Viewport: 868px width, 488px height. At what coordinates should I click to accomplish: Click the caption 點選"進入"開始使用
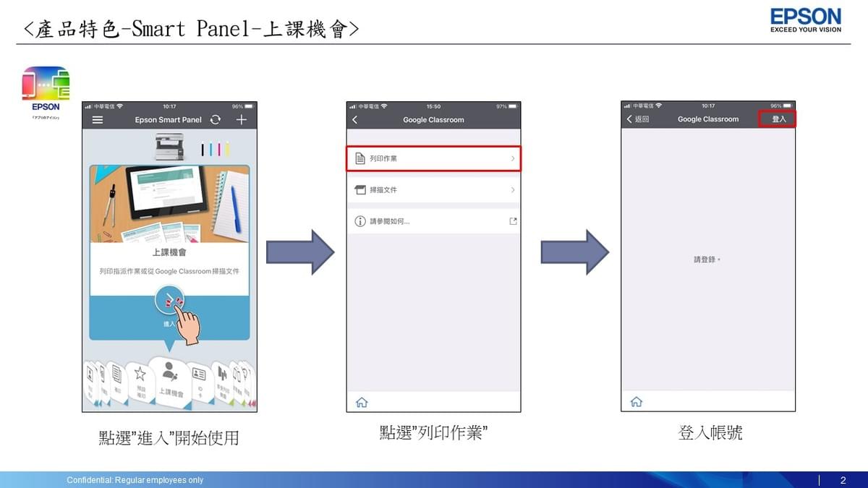click(x=169, y=438)
